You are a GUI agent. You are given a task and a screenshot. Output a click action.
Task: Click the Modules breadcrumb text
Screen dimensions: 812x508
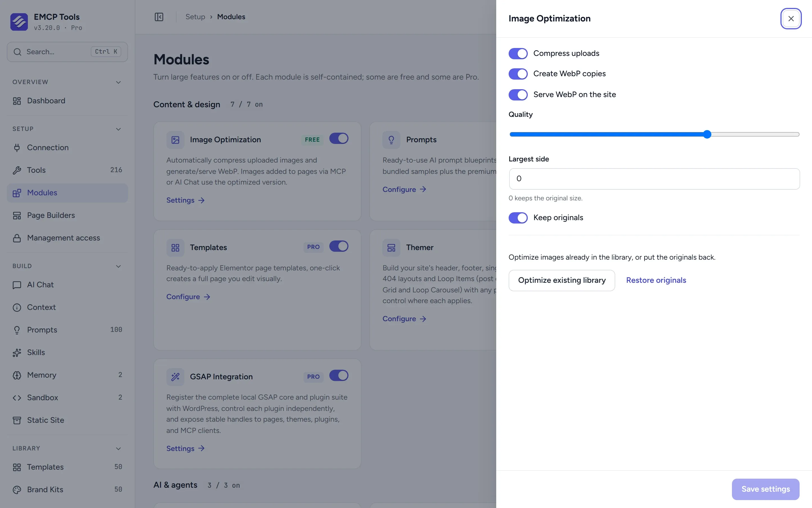tap(231, 17)
